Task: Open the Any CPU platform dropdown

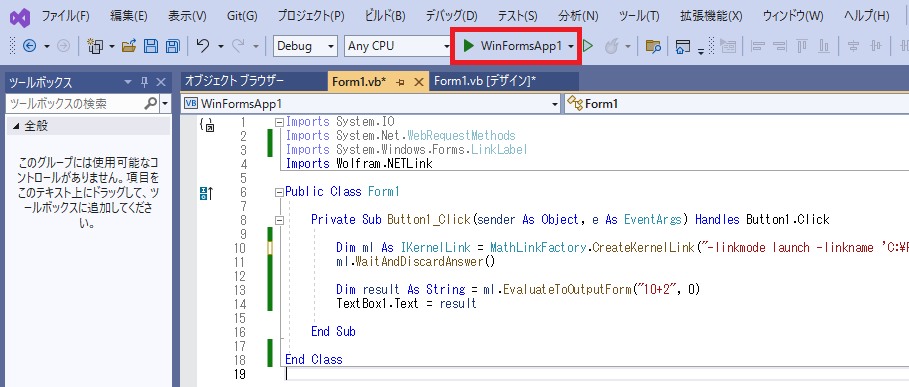Action: [x=398, y=46]
